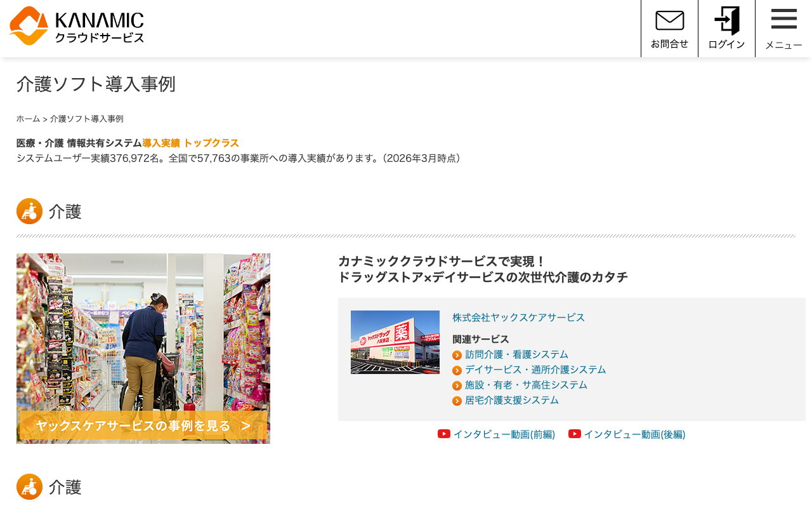Open the Yacks drugstore thumbnail photo
Image resolution: width=812 pixels, height=508 pixels.
point(395,342)
